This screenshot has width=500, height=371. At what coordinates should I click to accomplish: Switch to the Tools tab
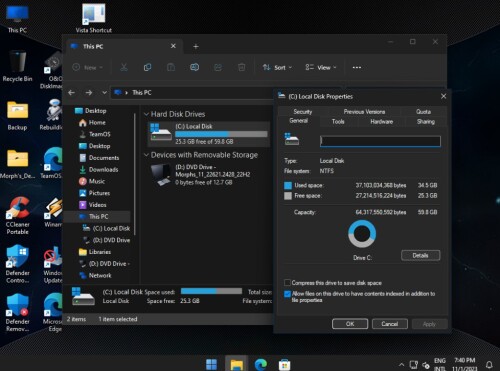pos(338,122)
